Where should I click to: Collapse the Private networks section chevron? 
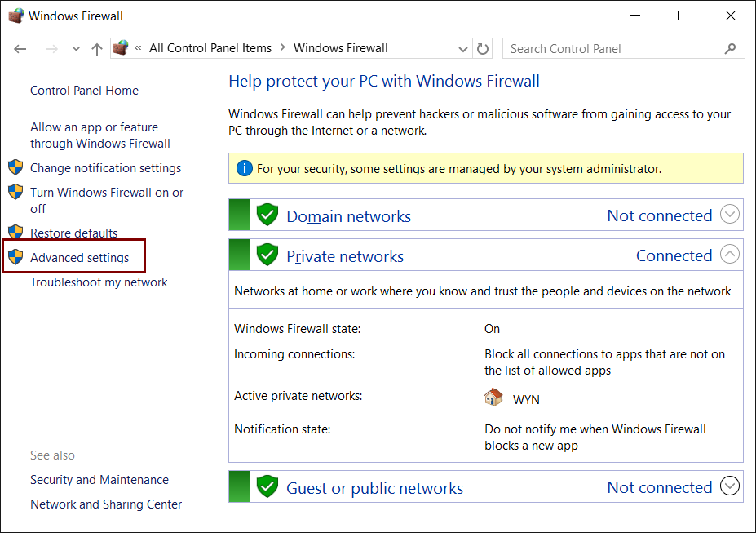click(x=730, y=254)
